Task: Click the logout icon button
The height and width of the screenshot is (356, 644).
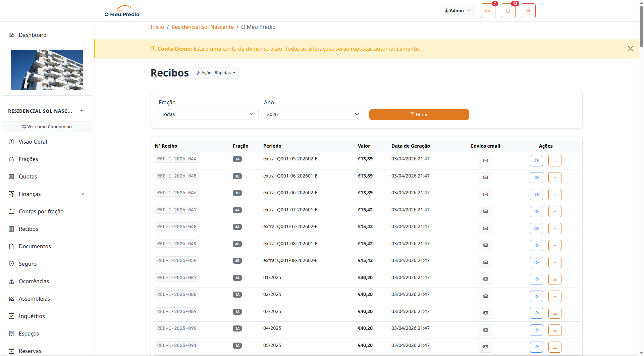Action: [528, 11]
